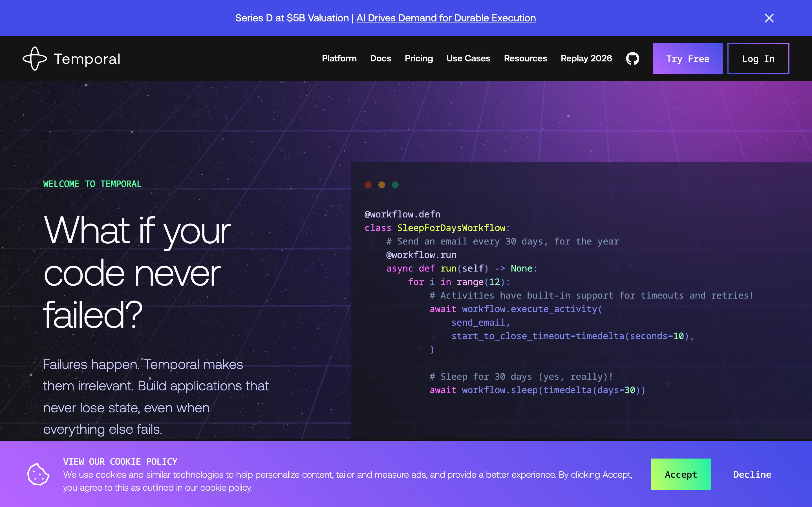
Task: Click the Try Free button
Action: [687, 59]
